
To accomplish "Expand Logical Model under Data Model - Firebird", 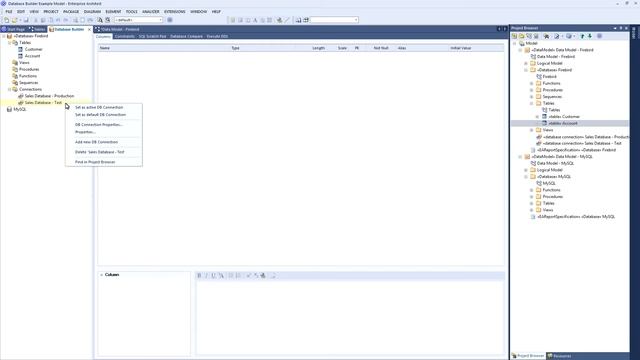I will (x=526, y=63).
